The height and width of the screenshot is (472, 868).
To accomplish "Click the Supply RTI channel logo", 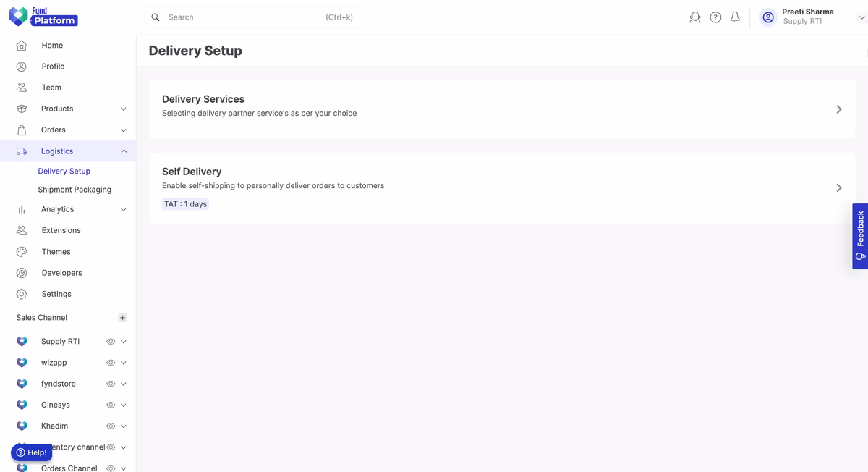I will [x=22, y=342].
